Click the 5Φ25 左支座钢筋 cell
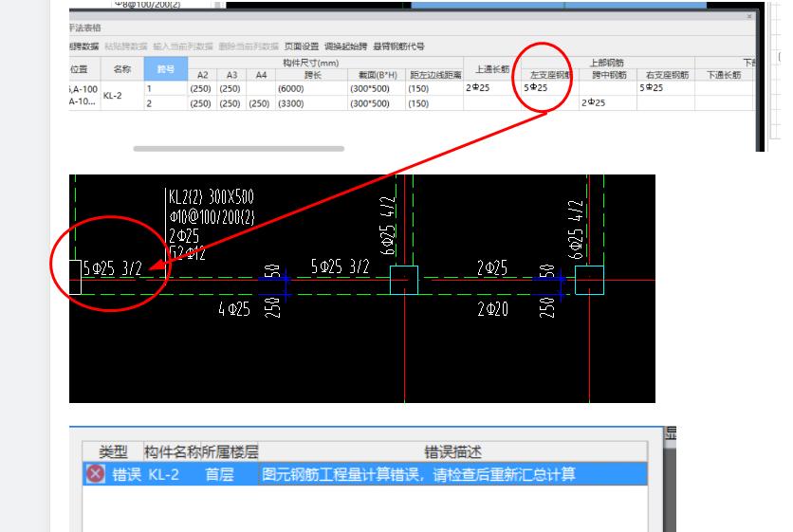 (x=550, y=88)
